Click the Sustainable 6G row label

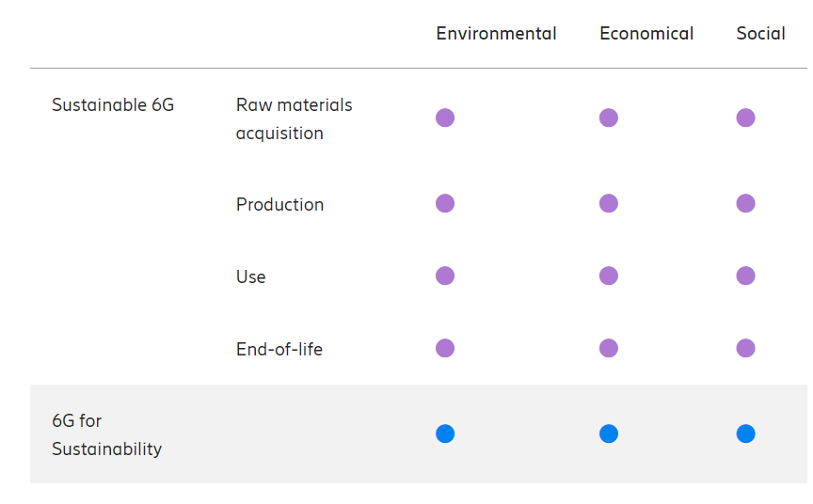click(x=113, y=105)
